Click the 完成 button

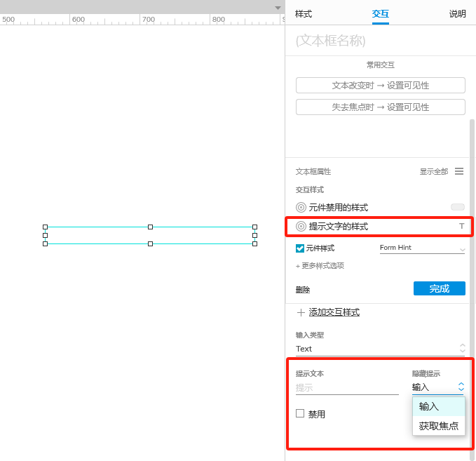tap(440, 288)
